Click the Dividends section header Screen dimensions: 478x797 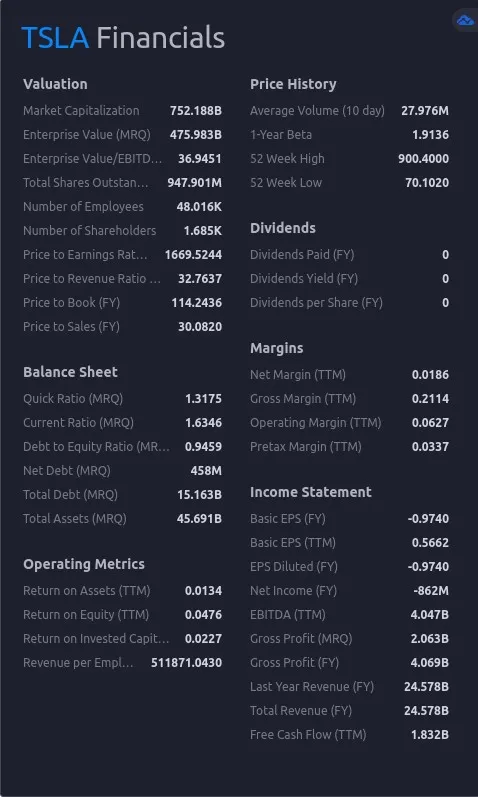(x=283, y=228)
